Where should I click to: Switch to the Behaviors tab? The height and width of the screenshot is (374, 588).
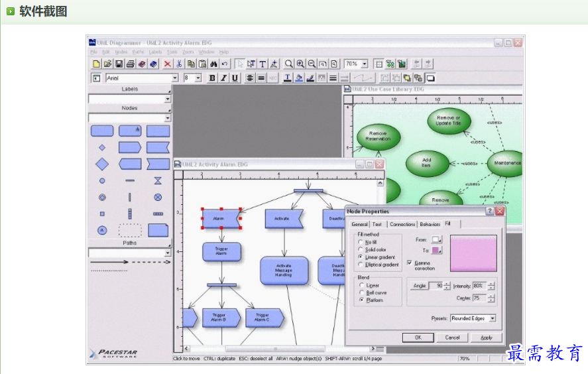[x=430, y=224]
